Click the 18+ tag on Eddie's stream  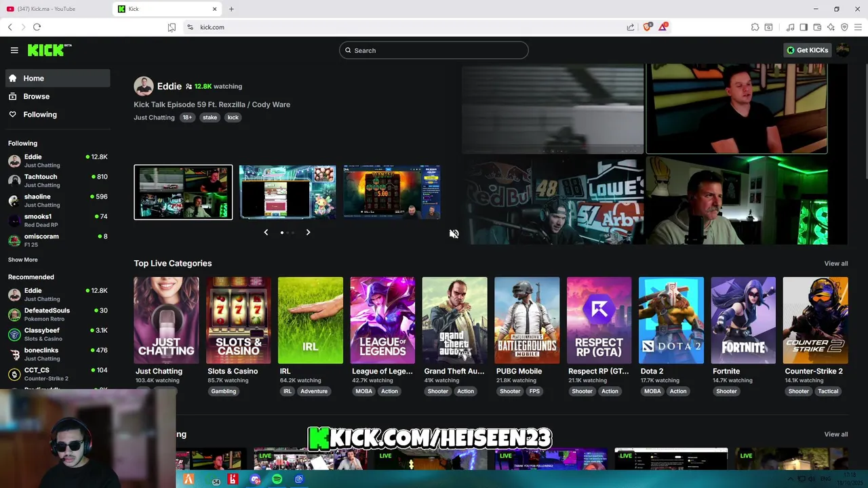click(187, 117)
